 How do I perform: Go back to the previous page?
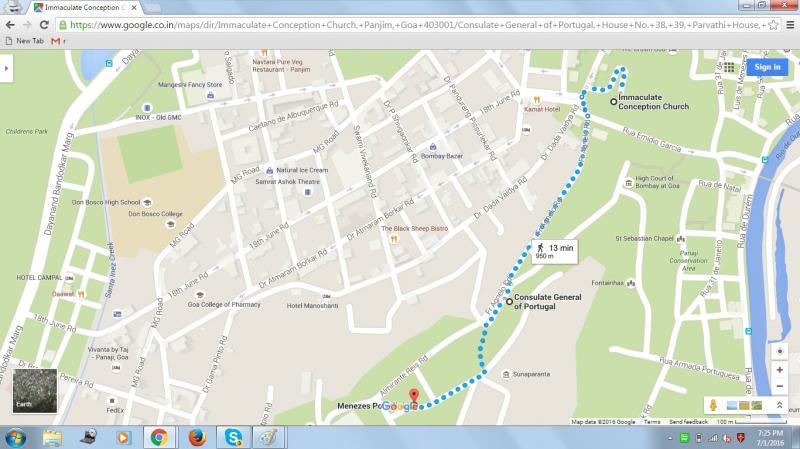click(9, 24)
